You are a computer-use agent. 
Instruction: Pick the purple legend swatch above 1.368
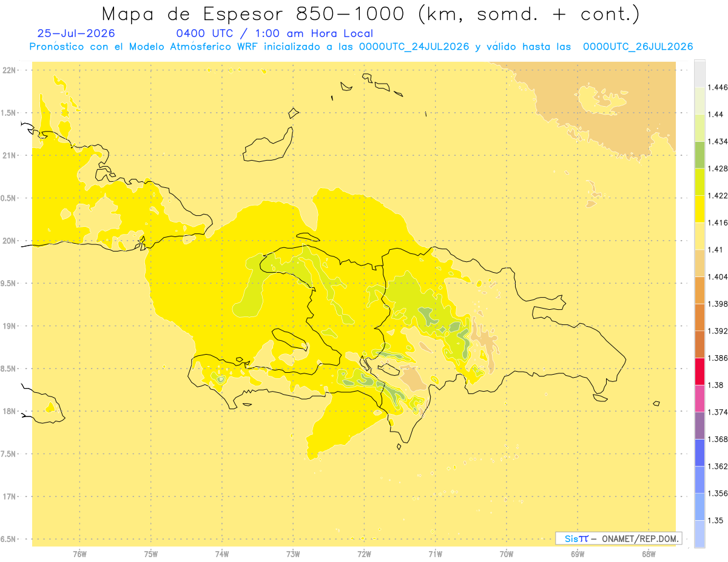click(699, 426)
